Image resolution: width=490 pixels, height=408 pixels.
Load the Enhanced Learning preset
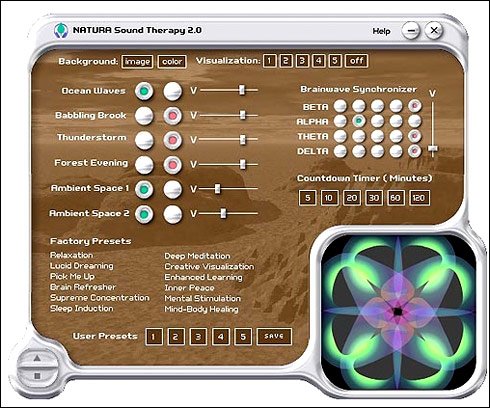(203, 277)
